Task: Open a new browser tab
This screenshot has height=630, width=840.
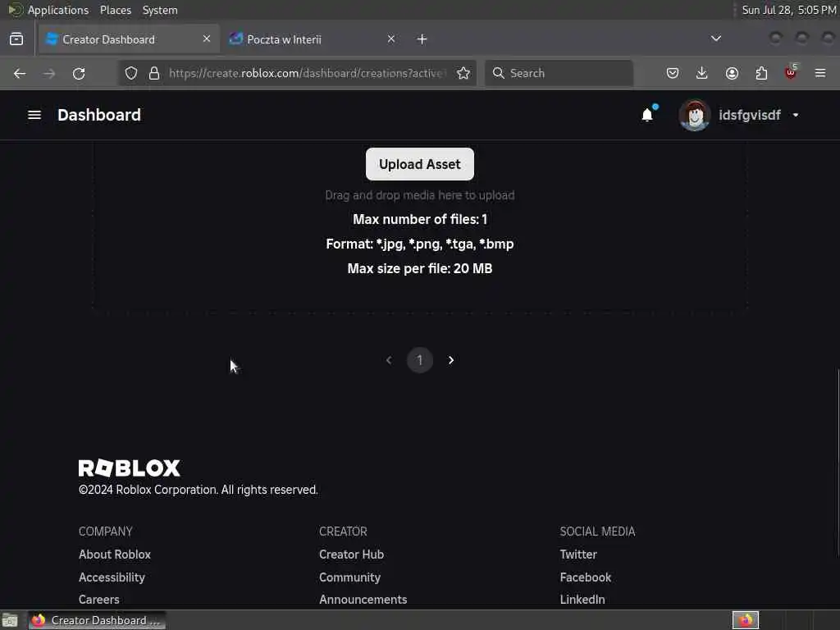Action: point(422,39)
